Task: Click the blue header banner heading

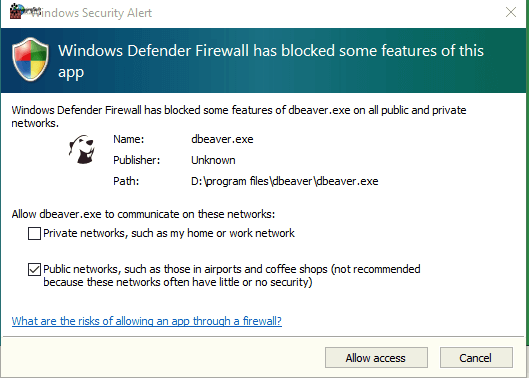Action: [x=271, y=61]
